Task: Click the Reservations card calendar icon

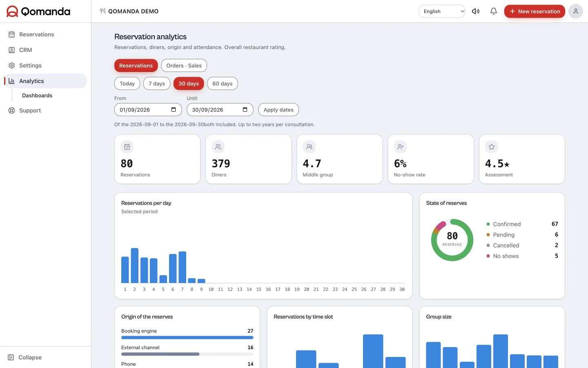Action: point(127,147)
